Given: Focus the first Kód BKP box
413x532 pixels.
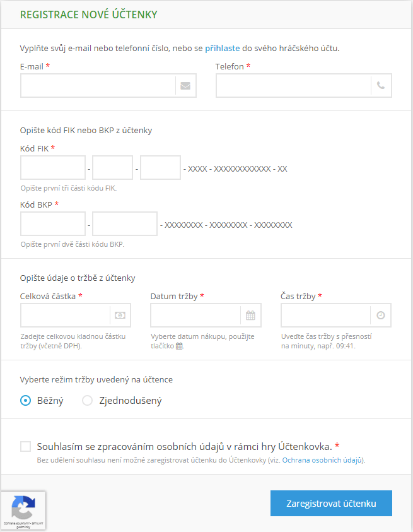Looking at the screenshot, I should pyautogui.click(x=53, y=223).
